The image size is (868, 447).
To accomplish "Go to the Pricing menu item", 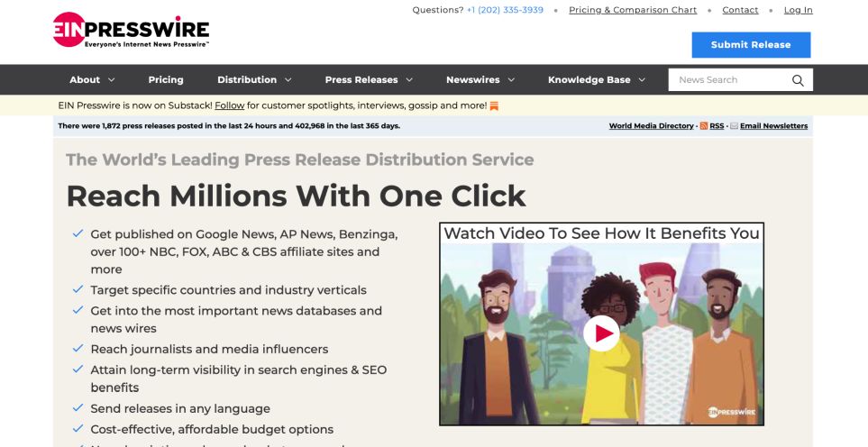I will point(166,79).
